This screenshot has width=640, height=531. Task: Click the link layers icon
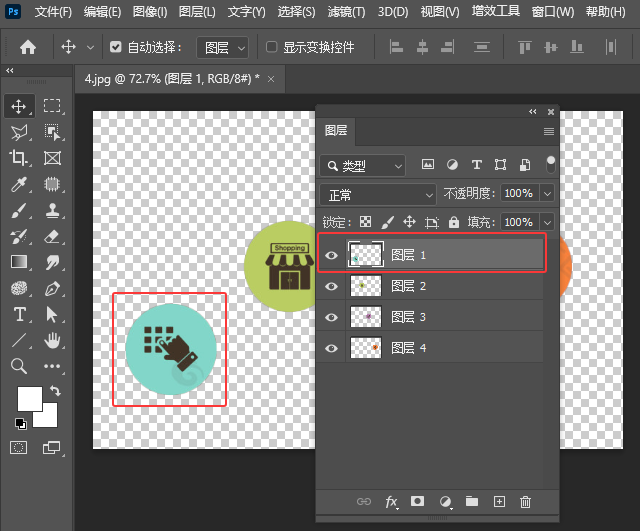coord(364,501)
